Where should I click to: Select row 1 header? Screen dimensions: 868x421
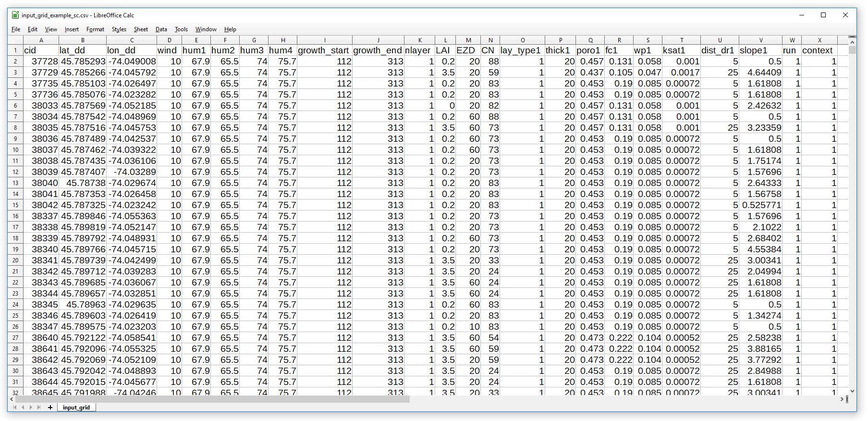coord(15,50)
